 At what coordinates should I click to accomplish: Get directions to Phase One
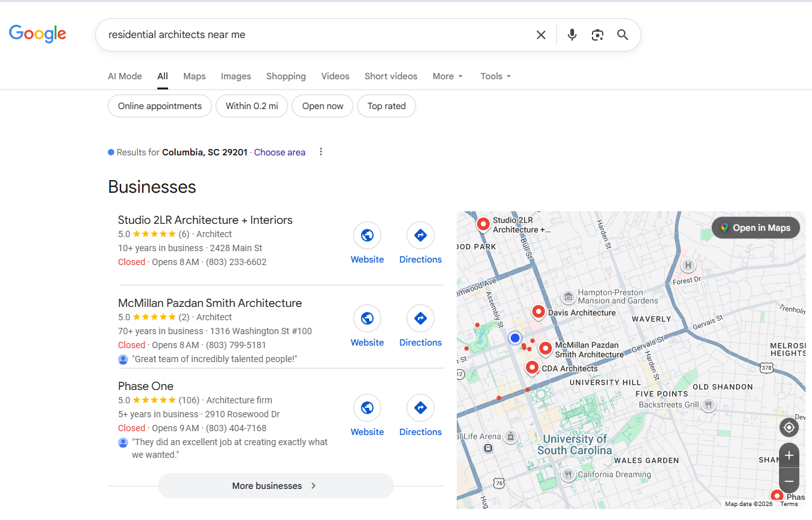click(x=420, y=408)
